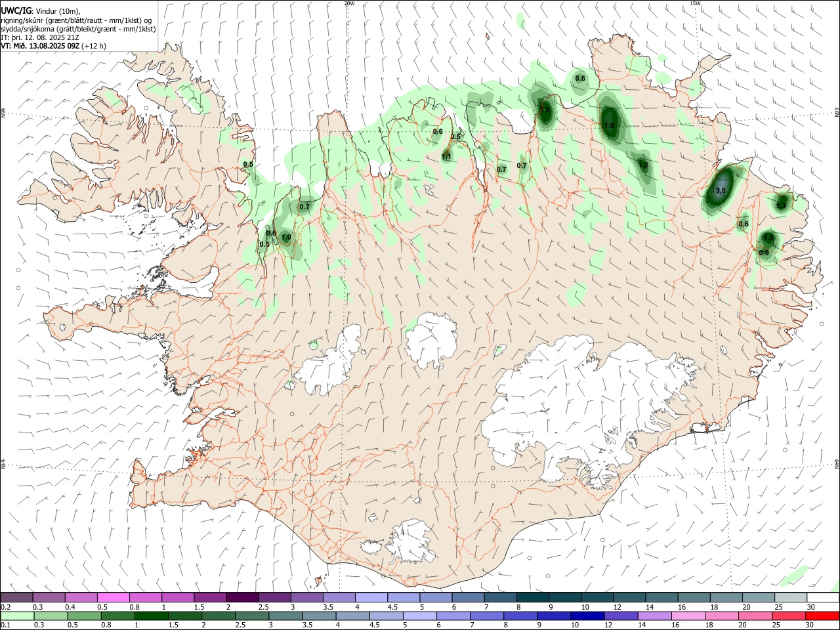
Task: Pick the violet 12 swatch in rain scale
Action: (x=621, y=616)
